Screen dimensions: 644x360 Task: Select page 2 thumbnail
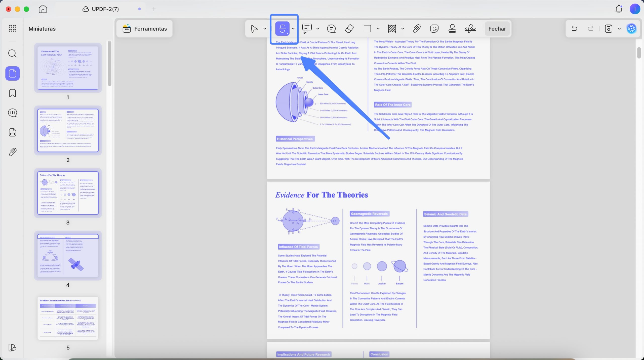click(x=68, y=130)
